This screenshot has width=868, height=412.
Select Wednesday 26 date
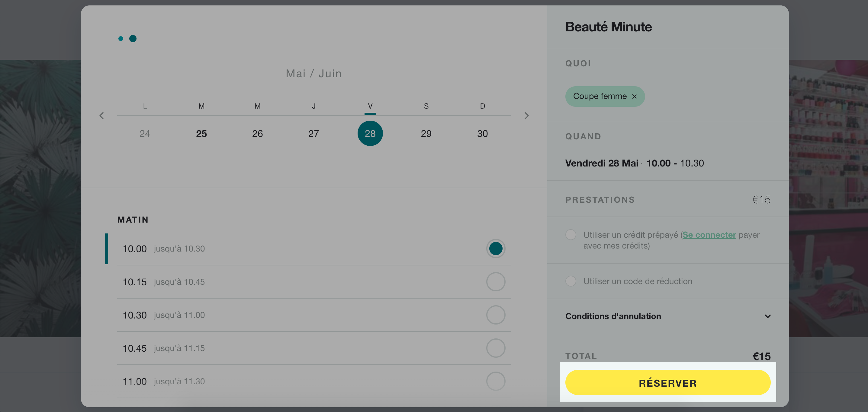click(x=257, y=134)
